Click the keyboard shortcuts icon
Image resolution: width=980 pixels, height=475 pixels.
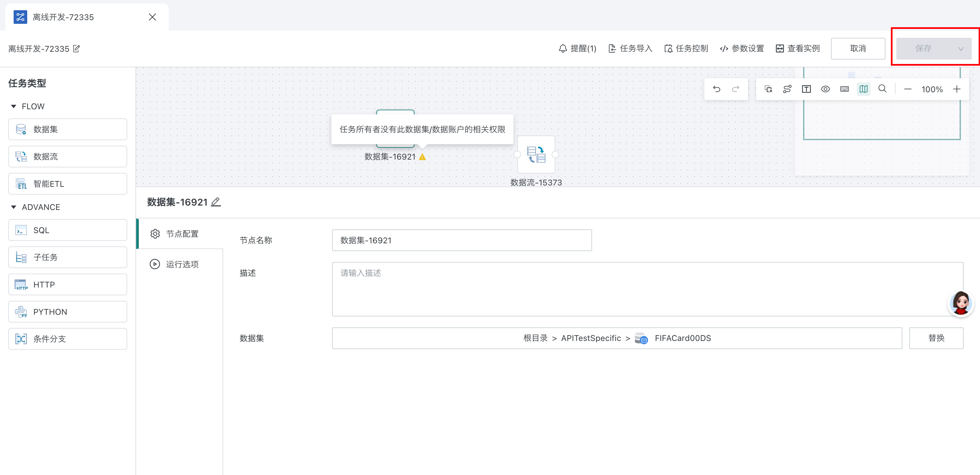844,89
